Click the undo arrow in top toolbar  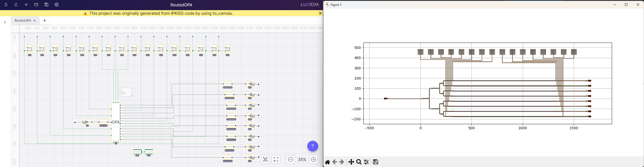click(6, 5)
